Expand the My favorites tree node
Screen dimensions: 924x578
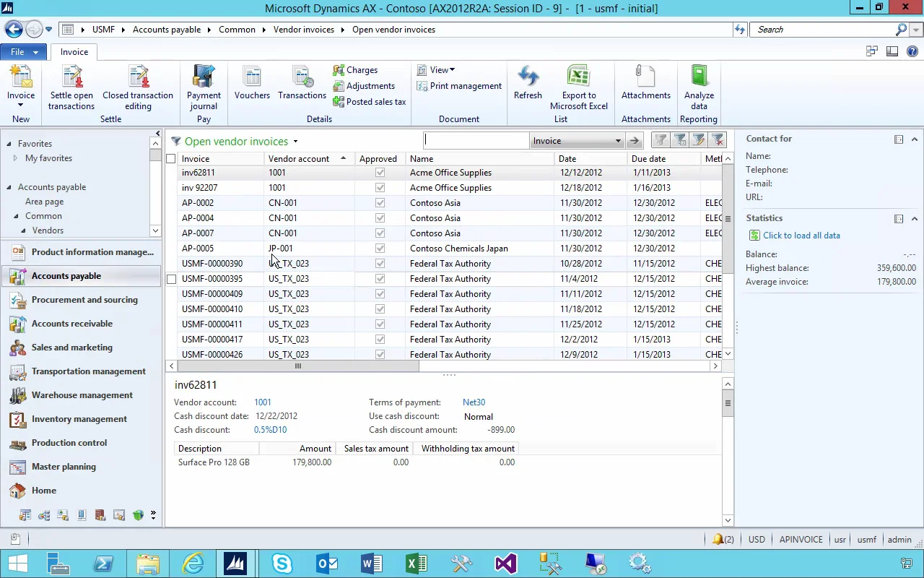tap(15, 158)
